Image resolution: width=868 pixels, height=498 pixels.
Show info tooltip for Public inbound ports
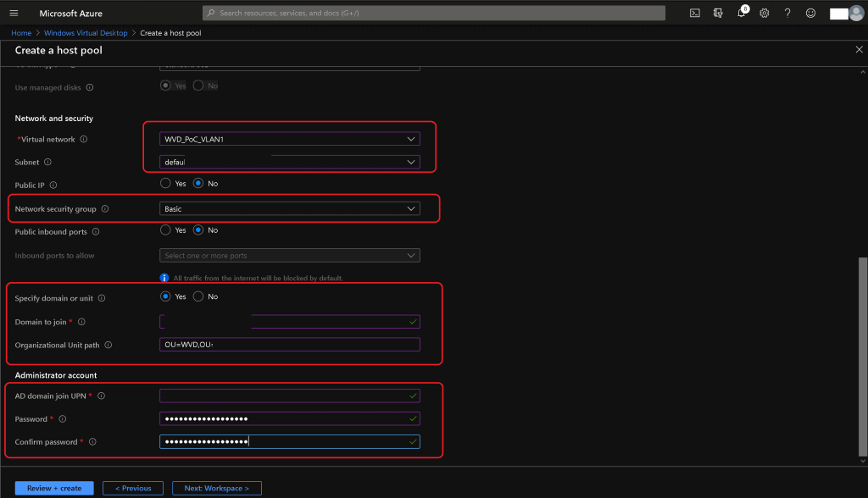(96, 232)
